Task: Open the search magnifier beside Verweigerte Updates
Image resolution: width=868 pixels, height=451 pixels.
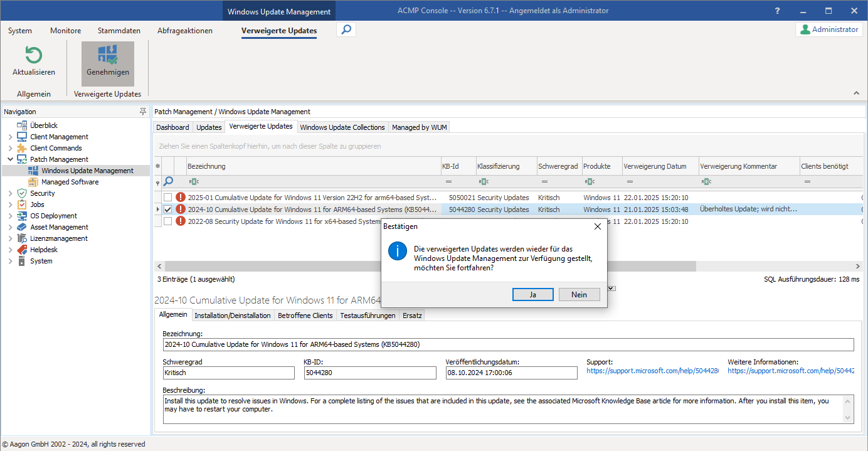Action: (x=346, y=29)
